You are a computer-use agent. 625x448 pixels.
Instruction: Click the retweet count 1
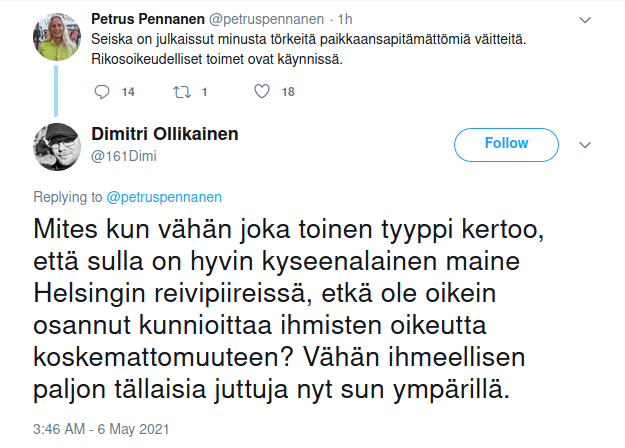point(204,91)
